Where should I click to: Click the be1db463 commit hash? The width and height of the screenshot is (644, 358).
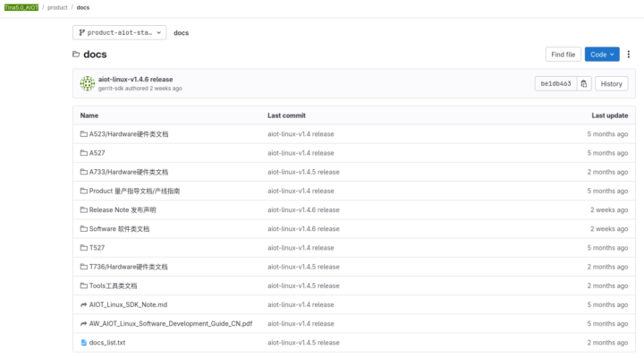555,83
